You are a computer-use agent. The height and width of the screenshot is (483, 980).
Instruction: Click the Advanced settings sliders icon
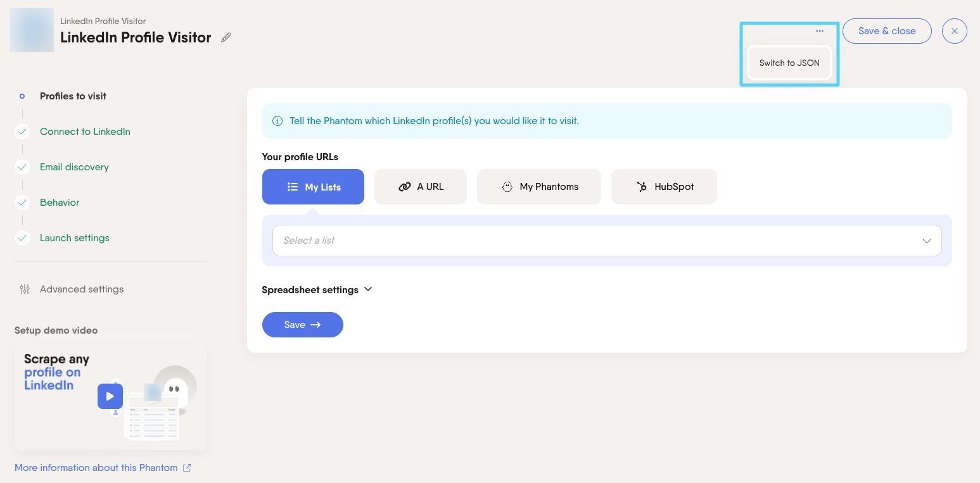click(x=25, y=289)
